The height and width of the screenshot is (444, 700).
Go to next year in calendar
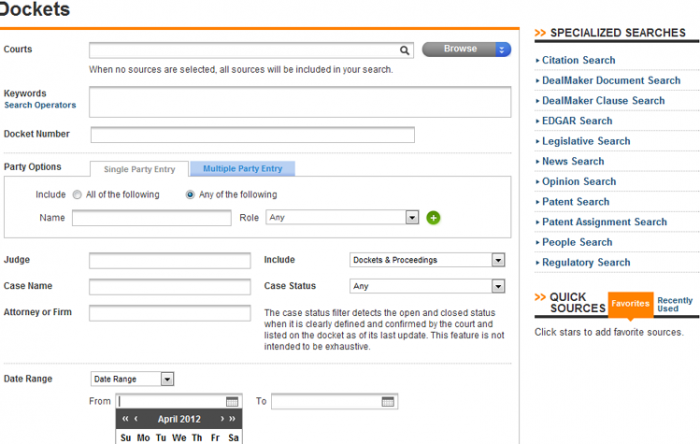(233, 419)
